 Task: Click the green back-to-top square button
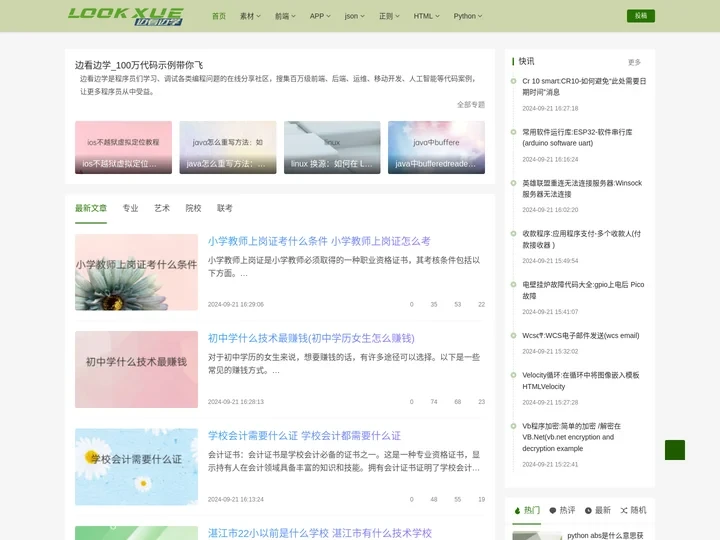tap(675, 450)
